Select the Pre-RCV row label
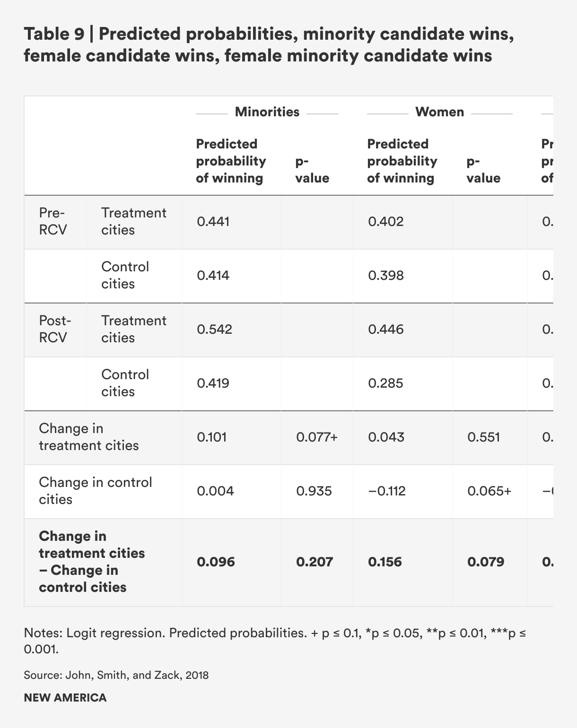The image size is (577, 728). (x=53, y=221)
